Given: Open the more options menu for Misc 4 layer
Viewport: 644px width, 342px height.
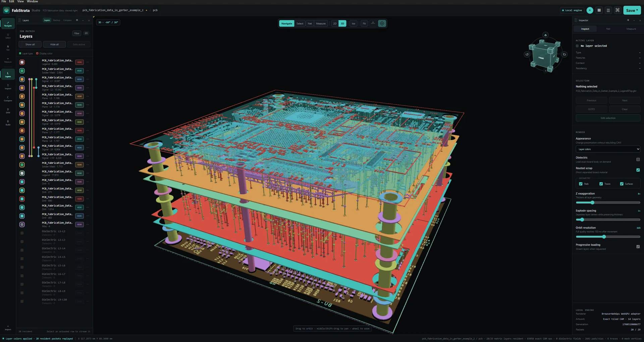Looking at the screenshot, I should [x=88, y=224].
